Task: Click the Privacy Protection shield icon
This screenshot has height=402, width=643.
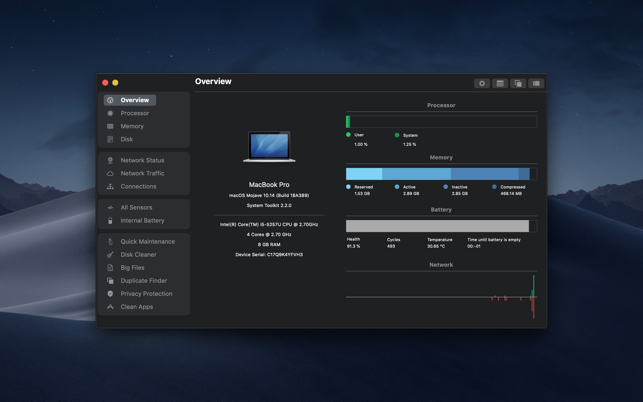Action: [110, 294]
